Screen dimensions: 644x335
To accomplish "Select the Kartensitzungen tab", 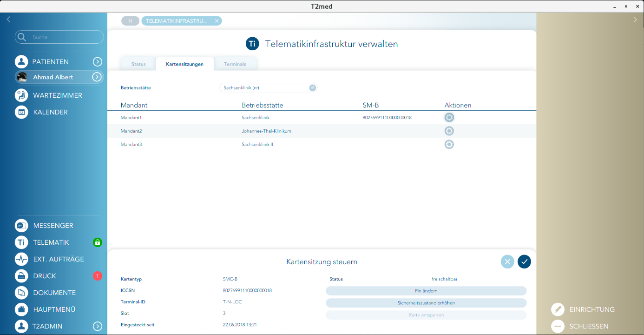I will coord(185,64).
